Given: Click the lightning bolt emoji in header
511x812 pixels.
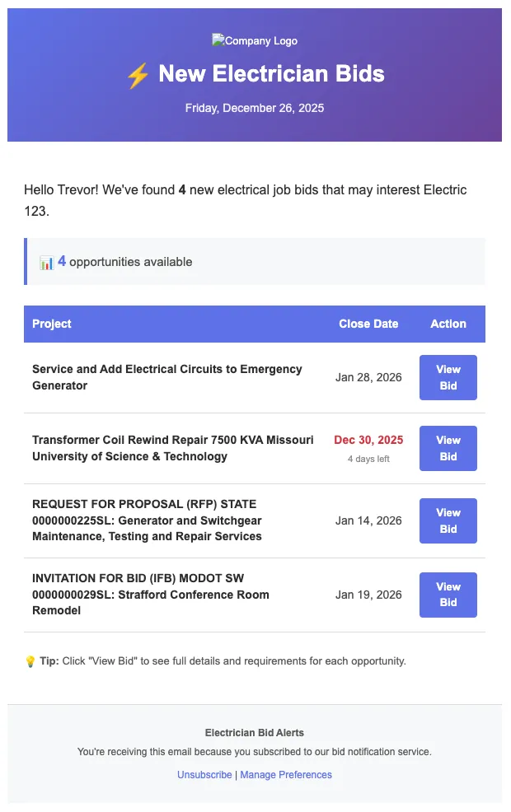Looking at the screenshot, I should pos(138,75).
